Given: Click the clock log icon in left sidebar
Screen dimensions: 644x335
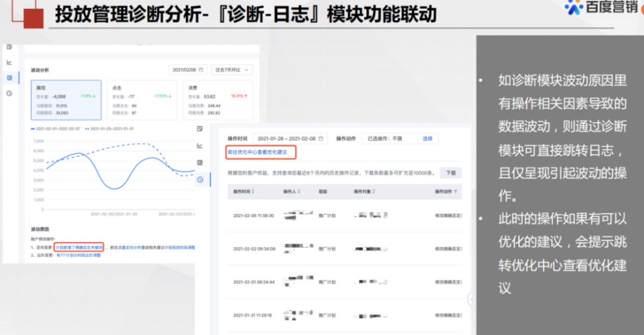Looking at the screenshot, I should coord(9,94).
